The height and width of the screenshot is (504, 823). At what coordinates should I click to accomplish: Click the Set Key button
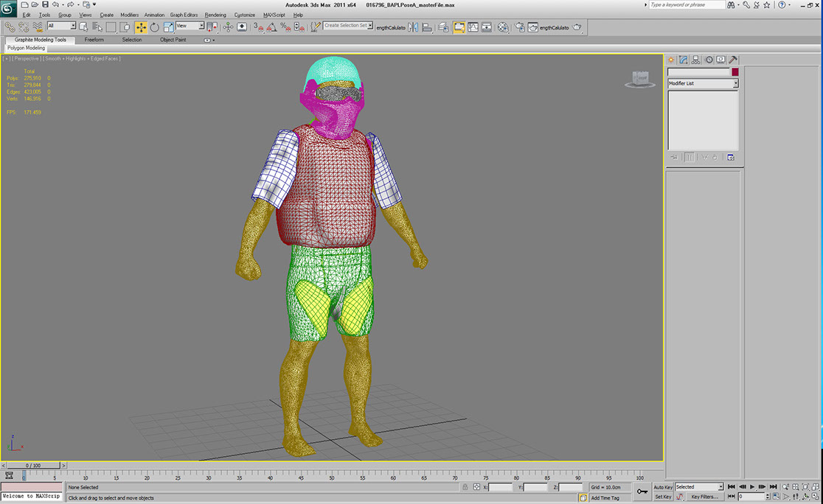(663, 497)
